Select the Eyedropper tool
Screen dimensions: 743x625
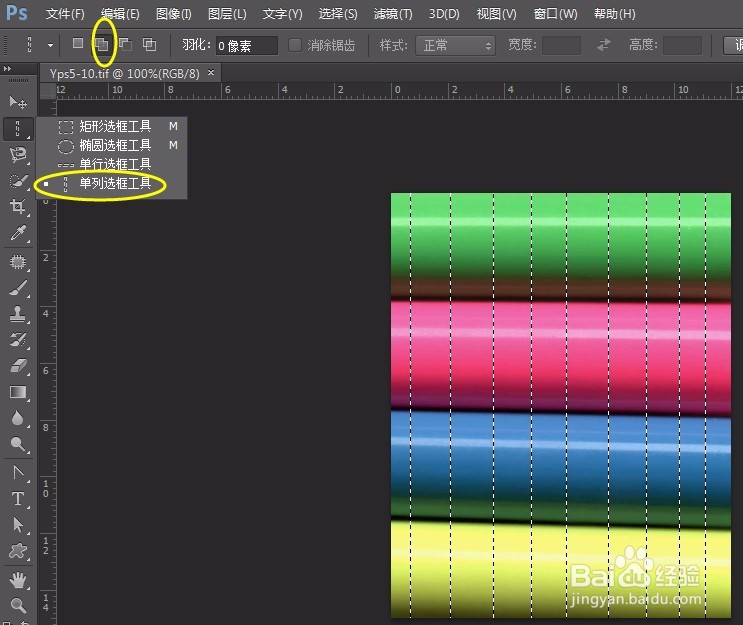18,233
